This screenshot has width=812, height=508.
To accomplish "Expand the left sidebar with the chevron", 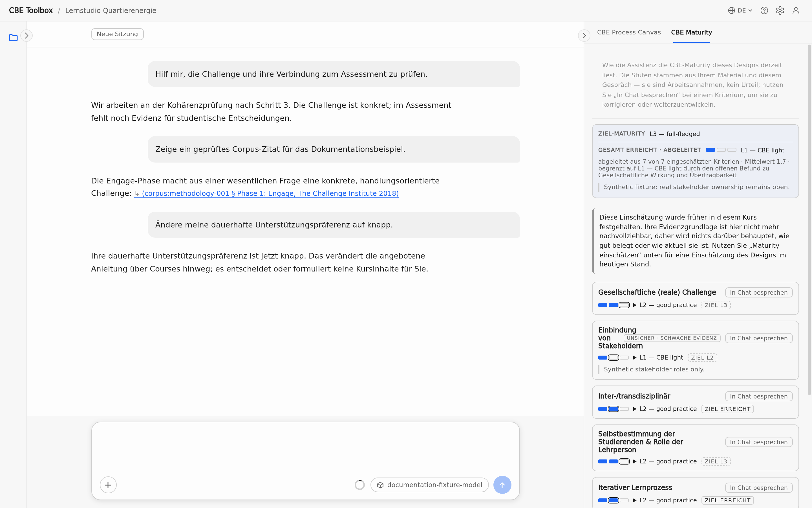I will [x=27, y=35].
